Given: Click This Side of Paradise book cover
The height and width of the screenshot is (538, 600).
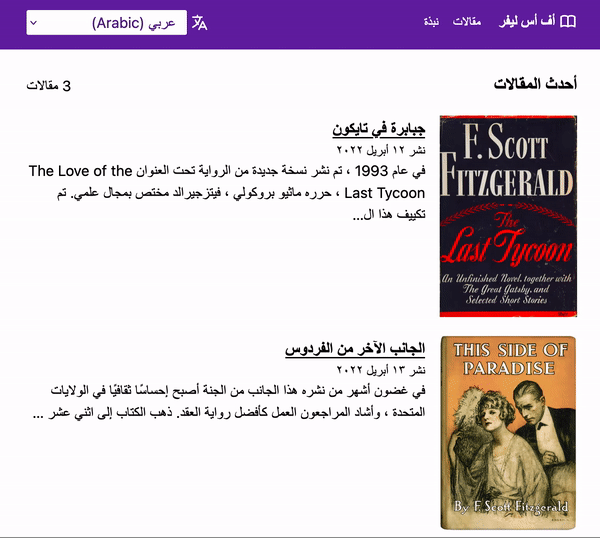Looking at the screenshot, I should [508, 433].
